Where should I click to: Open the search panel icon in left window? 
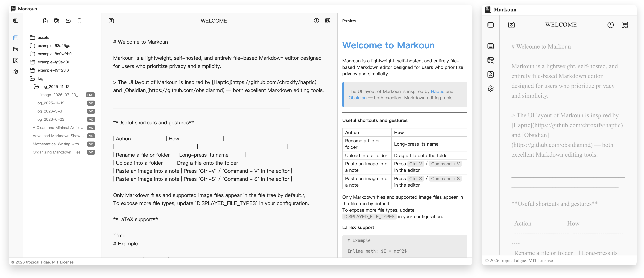coord(16,49)
